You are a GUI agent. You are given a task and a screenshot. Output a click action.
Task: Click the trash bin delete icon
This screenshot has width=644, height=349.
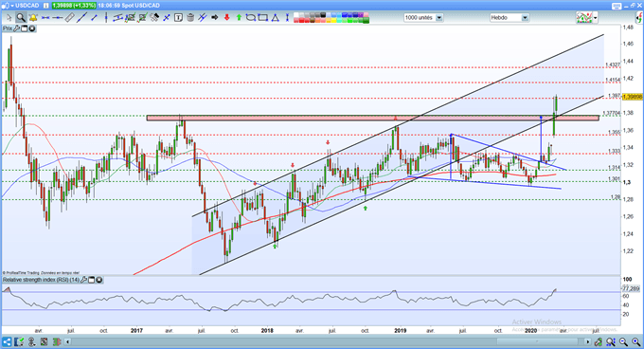190,18
